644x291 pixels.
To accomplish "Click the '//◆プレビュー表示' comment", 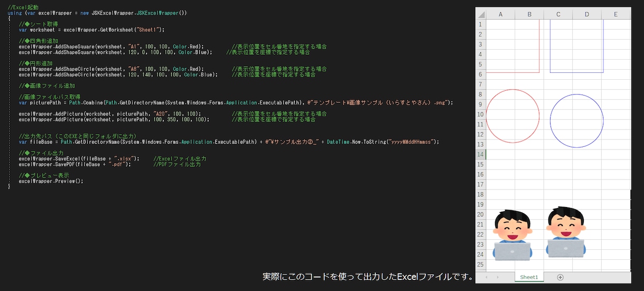I will click(44, 175).
